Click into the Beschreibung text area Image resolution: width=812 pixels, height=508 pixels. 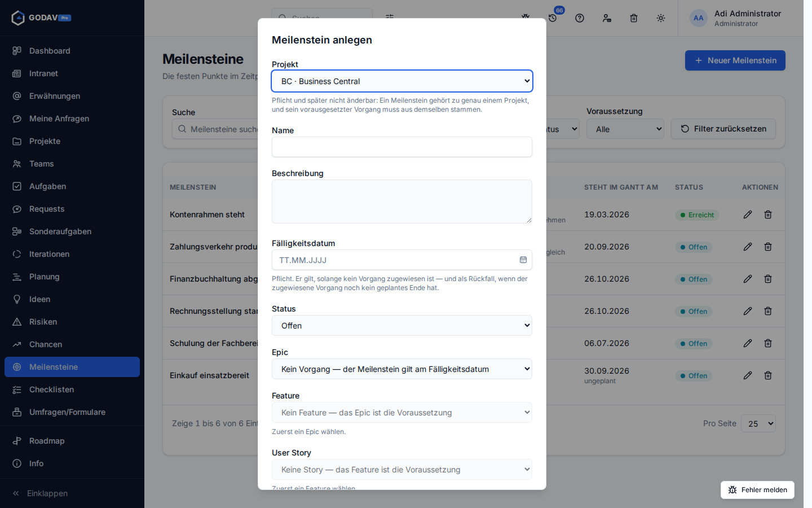402,202
